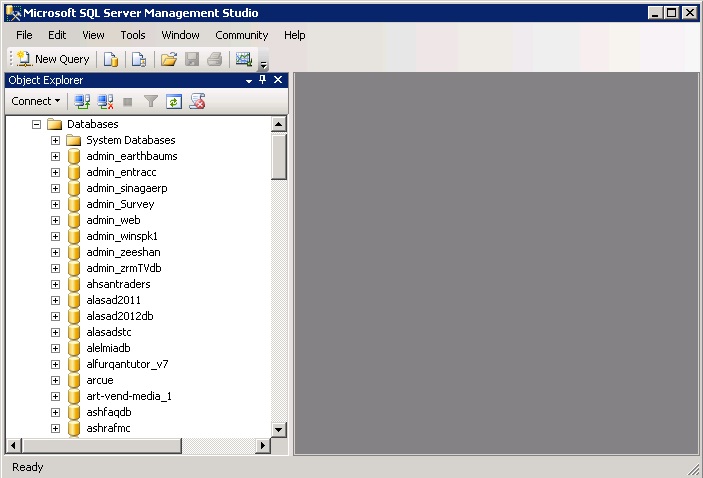
Task: Select the Databases folder icon
Action: [x=54, y=124]
